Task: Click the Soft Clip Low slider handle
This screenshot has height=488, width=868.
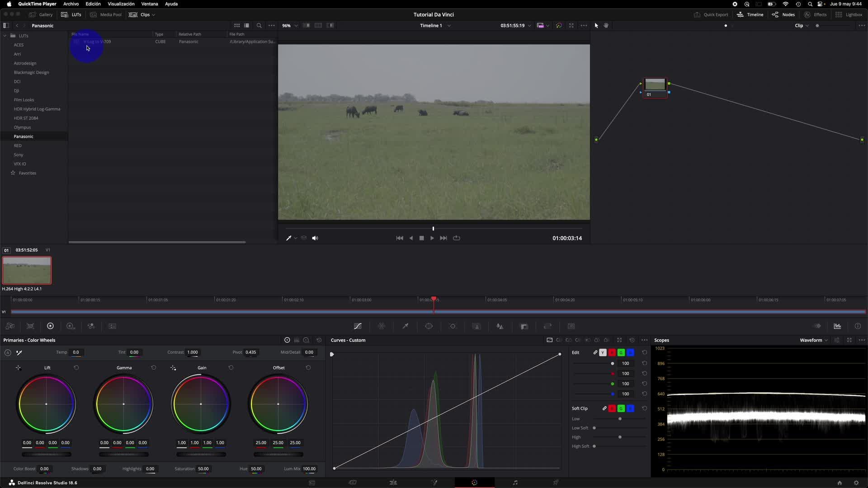Action: [620, 419]
